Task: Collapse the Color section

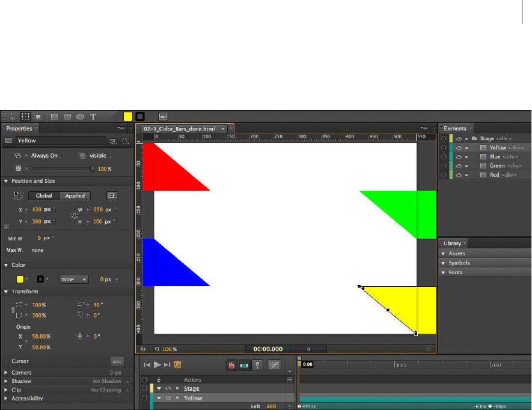Action: click(6, 265)
